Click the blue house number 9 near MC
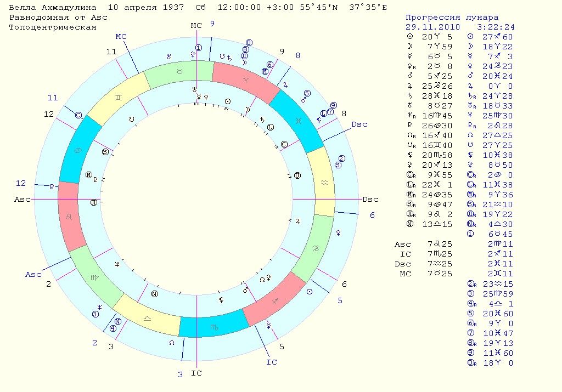This screenshot has height=392, width=562. 212,24
